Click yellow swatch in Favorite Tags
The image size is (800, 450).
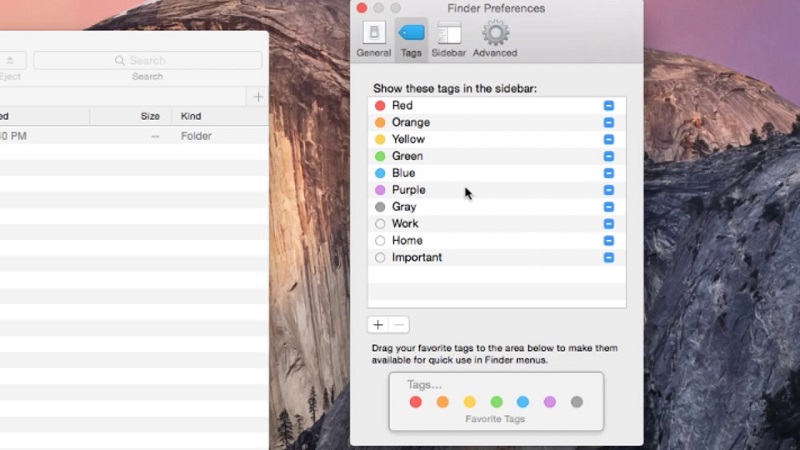click(469, 402)
